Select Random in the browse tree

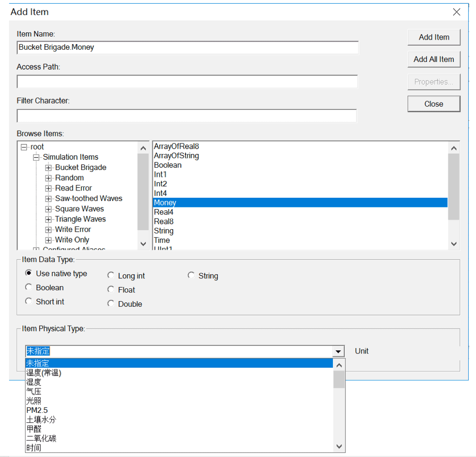click(69, 178)
